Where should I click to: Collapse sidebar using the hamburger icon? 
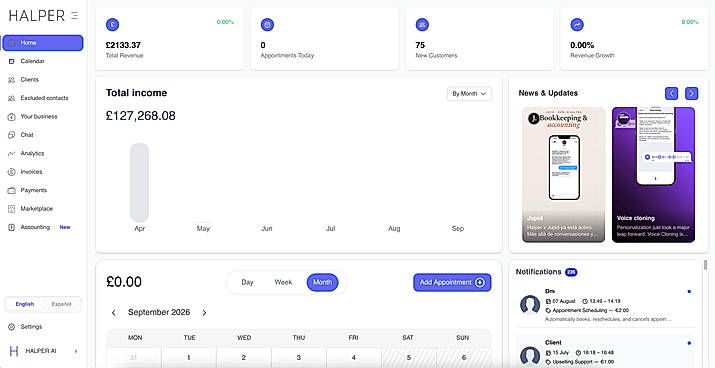[x=75, y=16]
